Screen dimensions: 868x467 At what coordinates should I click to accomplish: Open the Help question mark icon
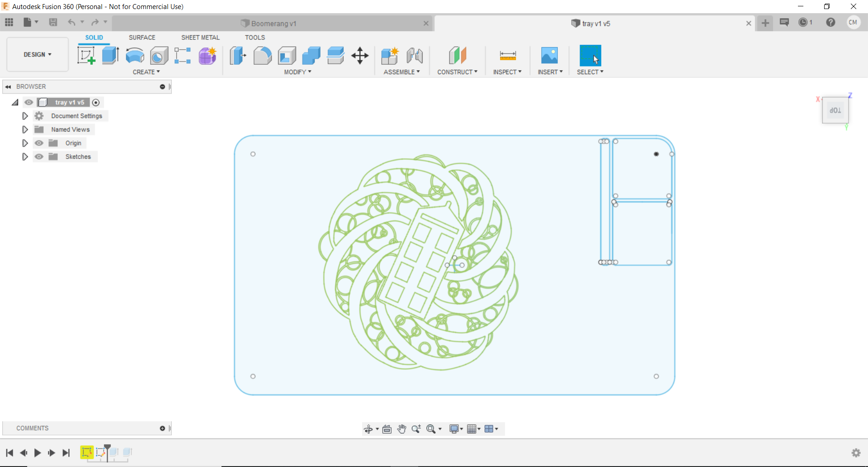pyautogui.click(x=830, y=22)
